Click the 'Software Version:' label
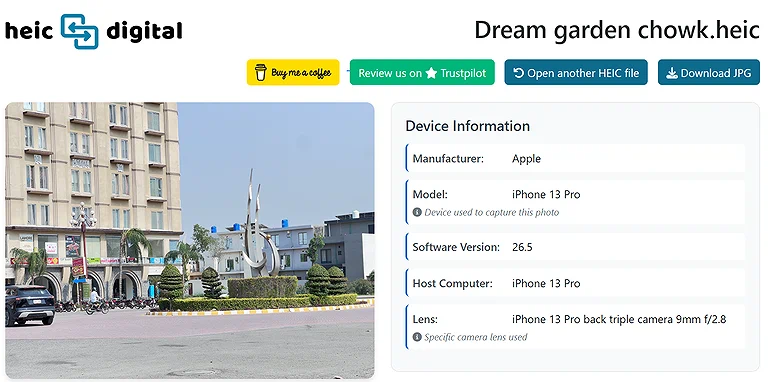The height and width of the screenshot is (382, 768). pos(456,247)
